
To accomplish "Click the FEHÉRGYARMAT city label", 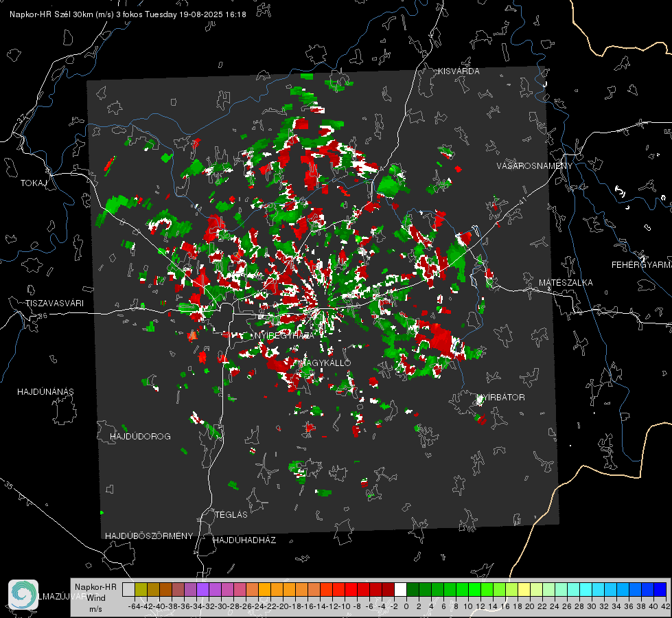I will click(641, 265).
